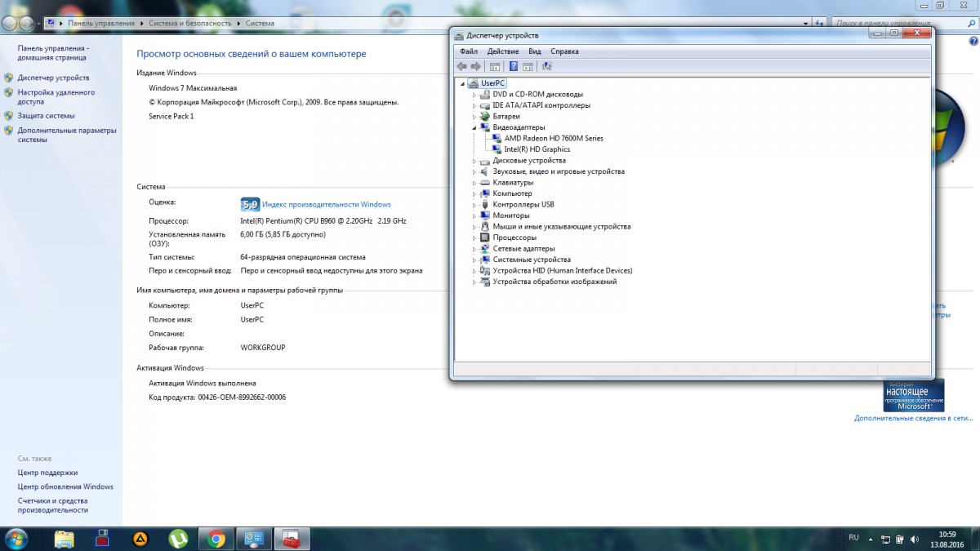This screenshot has height=551, width=980.
Task: Go to Панель управления - домашняя страница
Action: pos(54,53)
